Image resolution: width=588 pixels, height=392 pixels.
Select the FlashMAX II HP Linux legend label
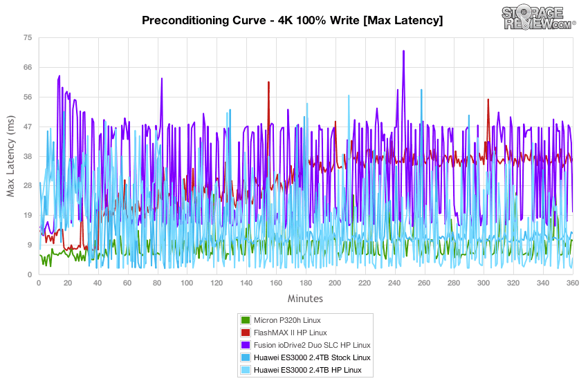[x=291, y=333]
